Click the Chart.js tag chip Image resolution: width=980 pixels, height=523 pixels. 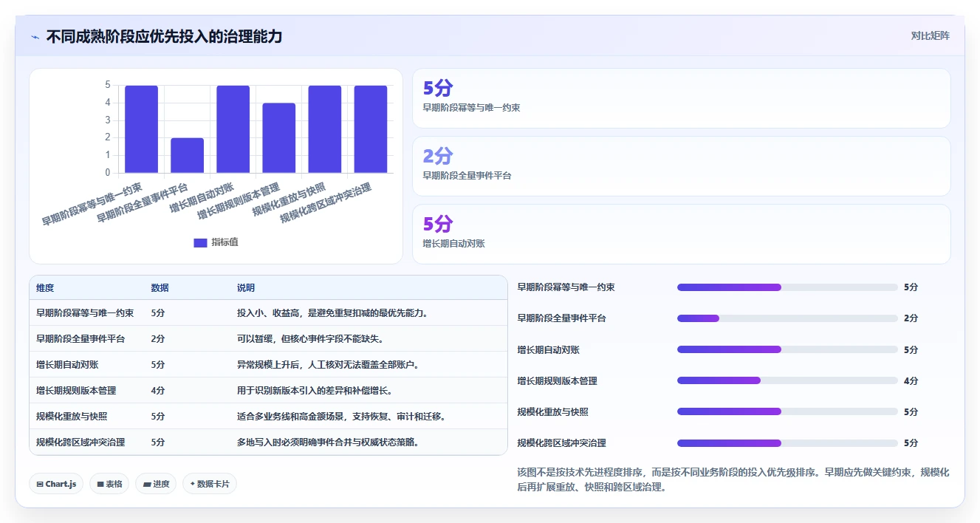tap(56, 484)
